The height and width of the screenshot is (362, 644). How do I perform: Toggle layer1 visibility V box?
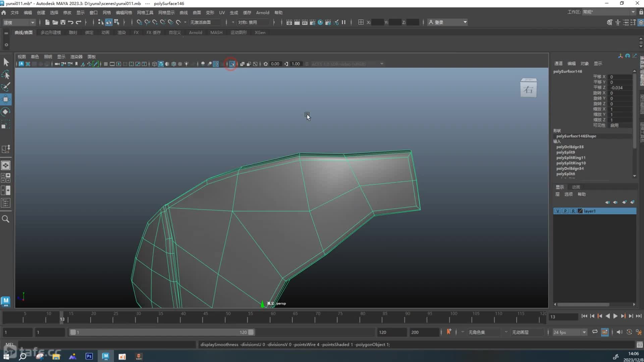[x=557, y=211]
